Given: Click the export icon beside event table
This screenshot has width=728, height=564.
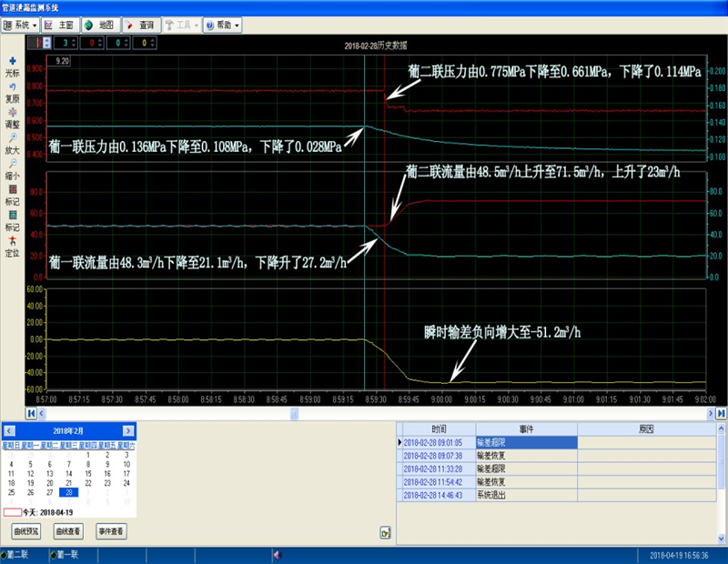Looking at the screenshot, I should point(384,532).
